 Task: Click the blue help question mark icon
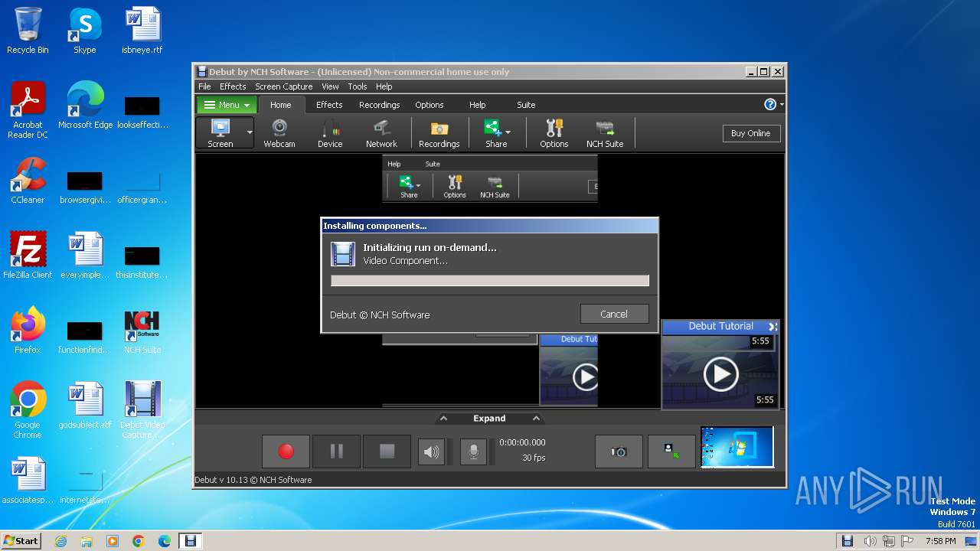pos(770,105)
